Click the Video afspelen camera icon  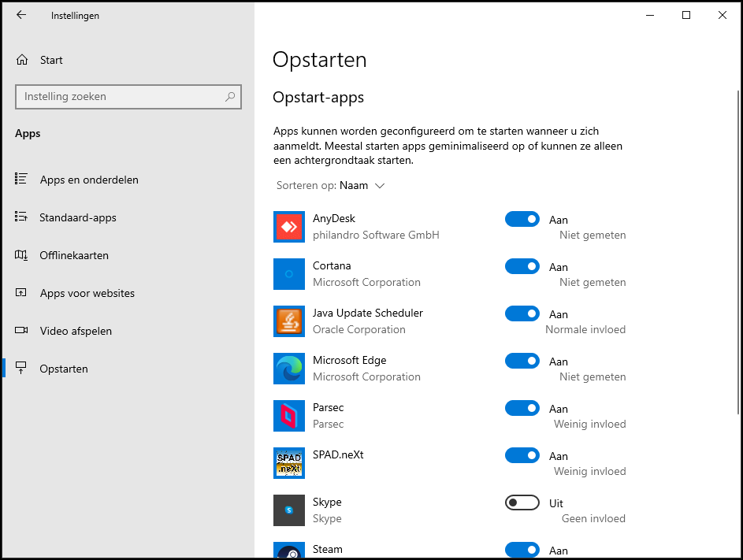click(20, 330)
